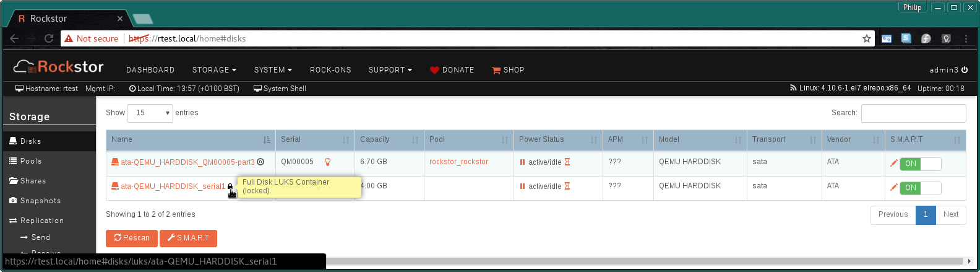Click the Next pagination button
Screen dimensions: 980x272
(951, 214)
